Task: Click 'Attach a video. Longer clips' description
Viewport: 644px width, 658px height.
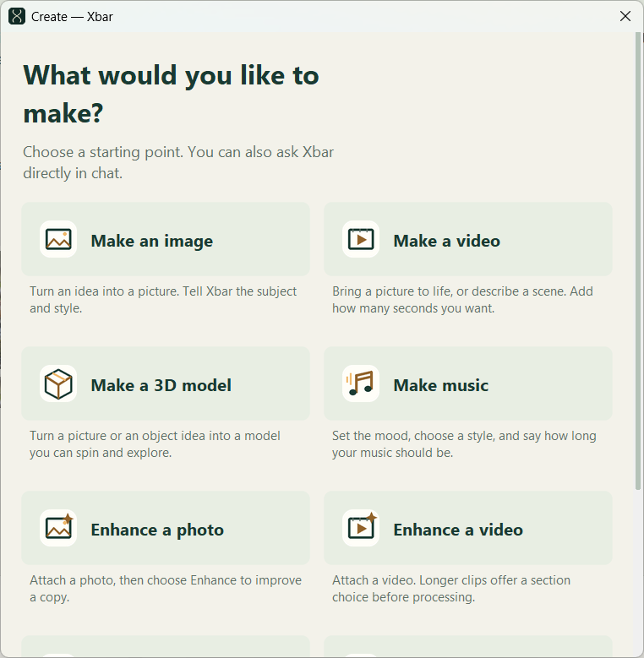Action: click(x=451, y=589)
